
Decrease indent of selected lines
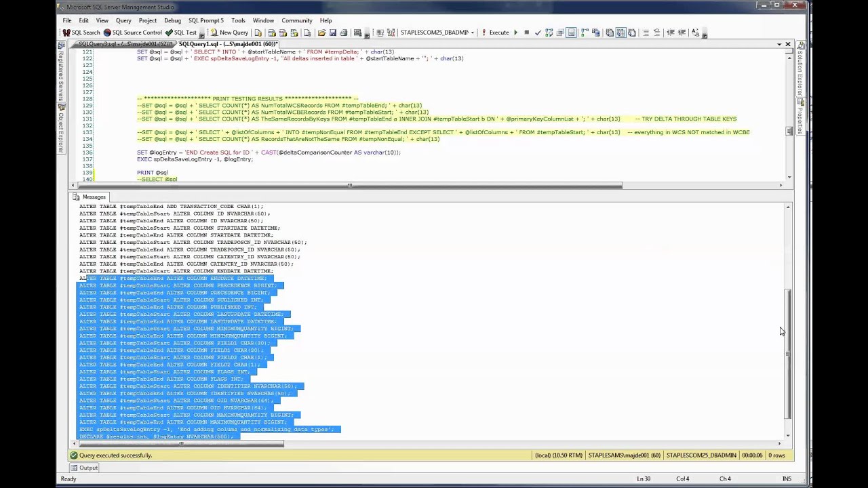(x=670, y=33)
